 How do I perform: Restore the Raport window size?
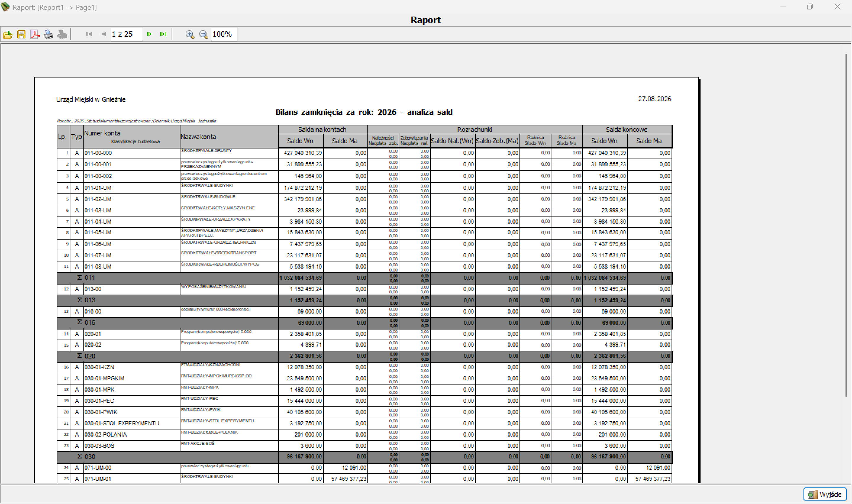coord(810,7)
